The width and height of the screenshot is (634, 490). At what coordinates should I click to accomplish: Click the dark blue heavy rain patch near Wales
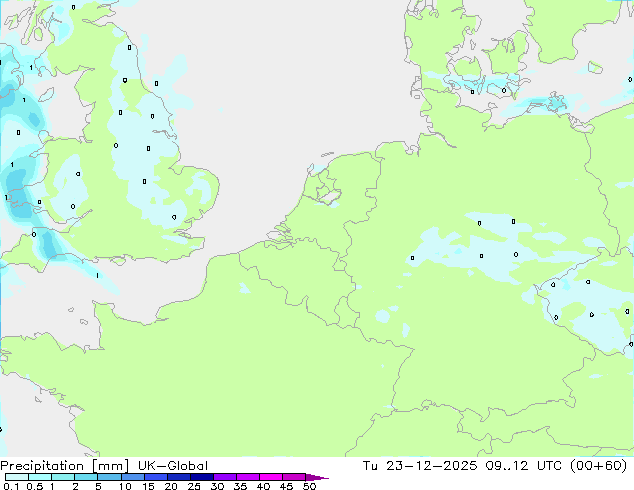tap(16, 183)
